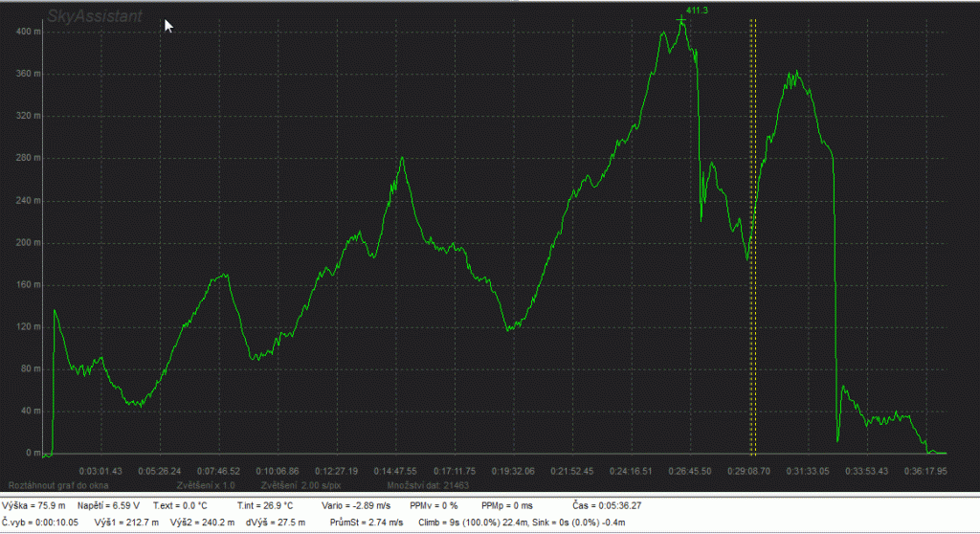Click the Výška = 75.9 m readout
980x534 pixels.
point(34,505)
